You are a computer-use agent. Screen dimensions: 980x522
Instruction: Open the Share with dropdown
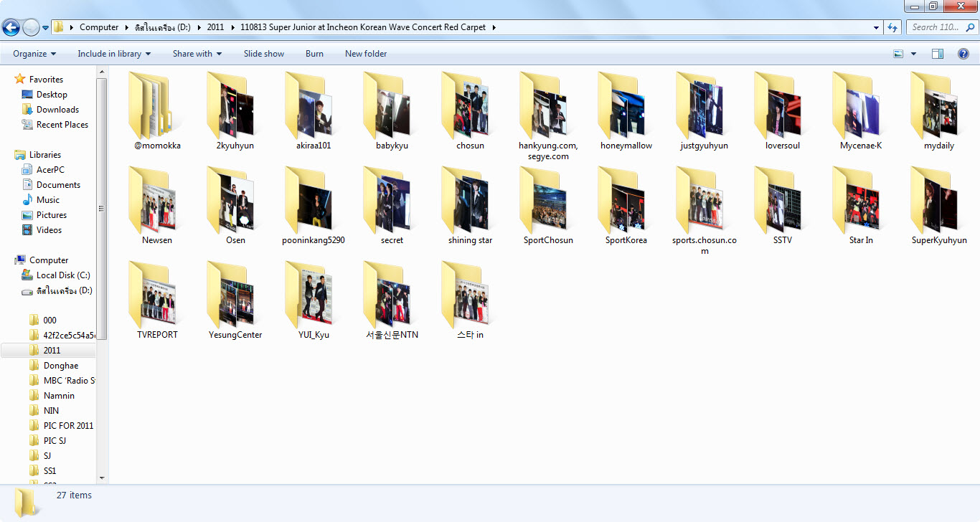point(197,54)
